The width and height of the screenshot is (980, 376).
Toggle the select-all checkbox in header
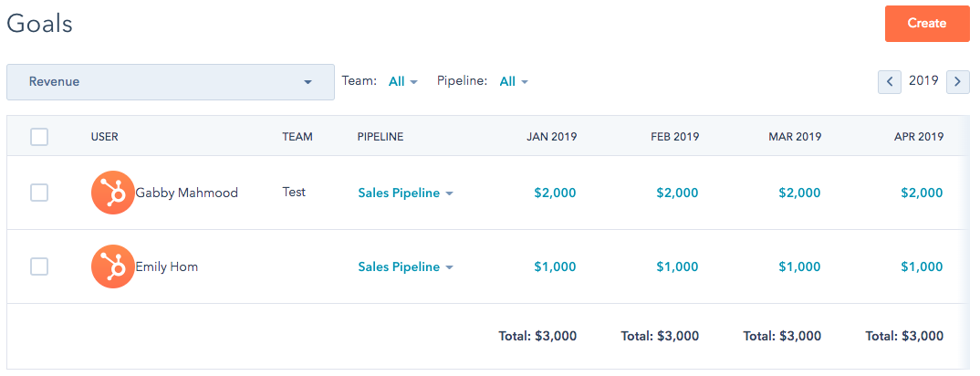pyautogui.click(x=39, y=137)
